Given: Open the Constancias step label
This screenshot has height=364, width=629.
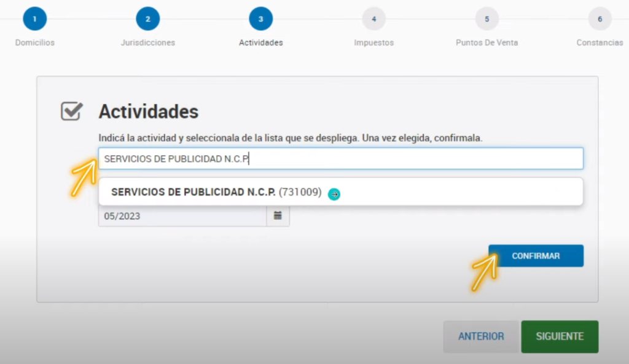Looking at the screenshot, I should tap(600, 43).
